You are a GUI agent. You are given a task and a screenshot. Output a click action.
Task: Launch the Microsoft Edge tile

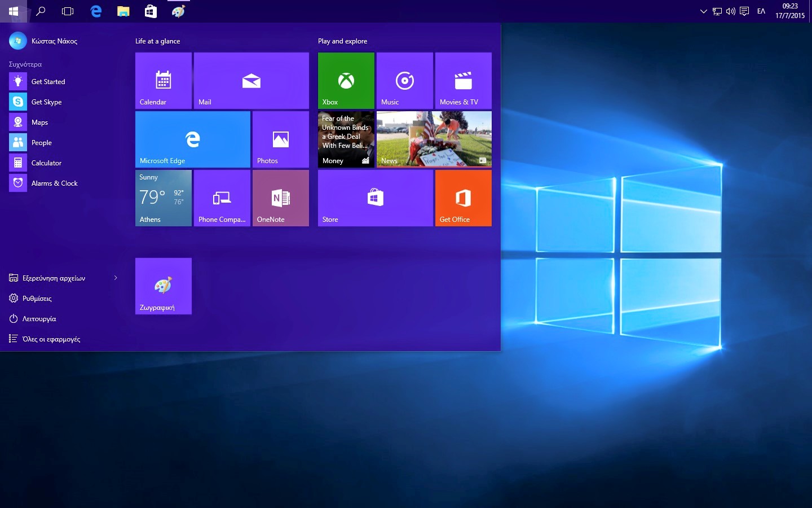[x=192, y=139]
